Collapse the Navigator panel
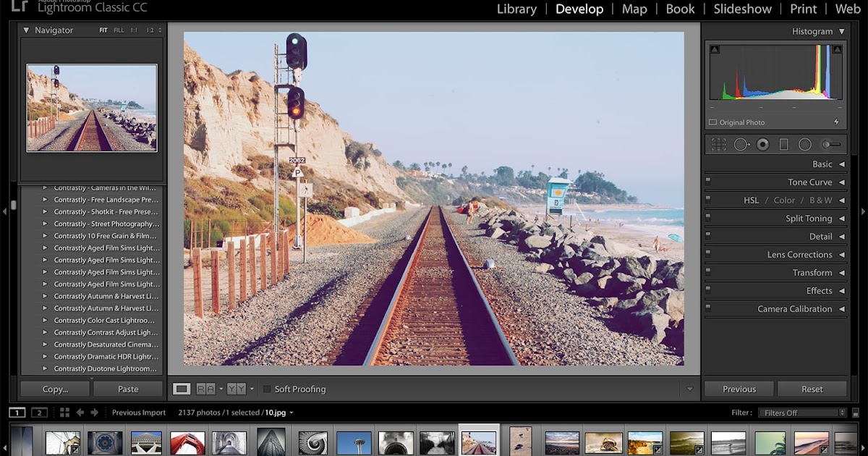This screenshot has height=456, width=868. (27, 30)
